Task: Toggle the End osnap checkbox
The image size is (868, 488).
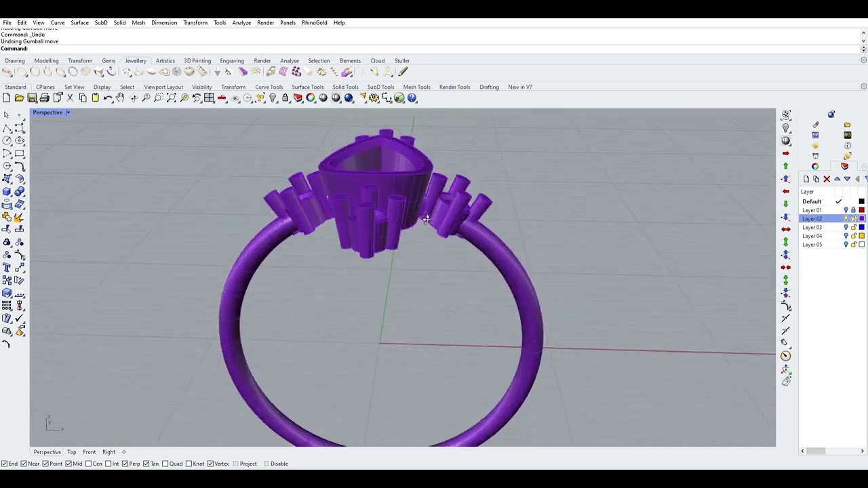Action: [5, 464]
